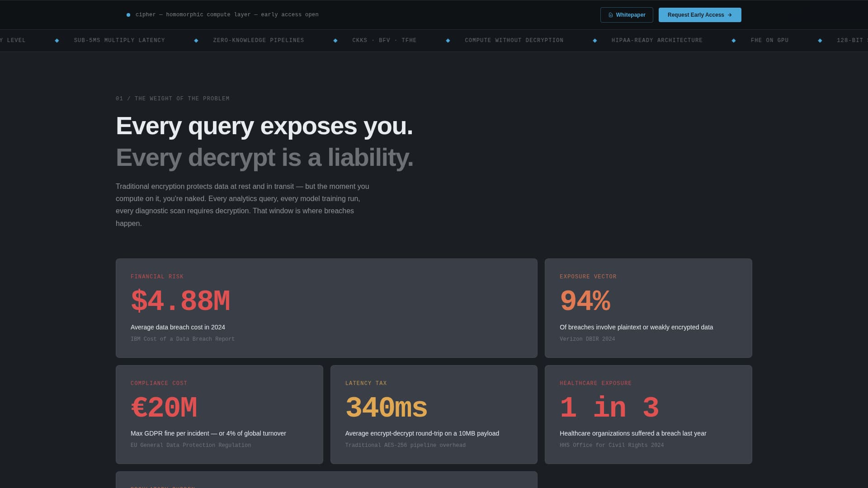This screenshot has height=488, width=868.
Task: Click ticker item ZERO-KNOWLEDGE PIPELINES
Action: click(x=259, y=41)
